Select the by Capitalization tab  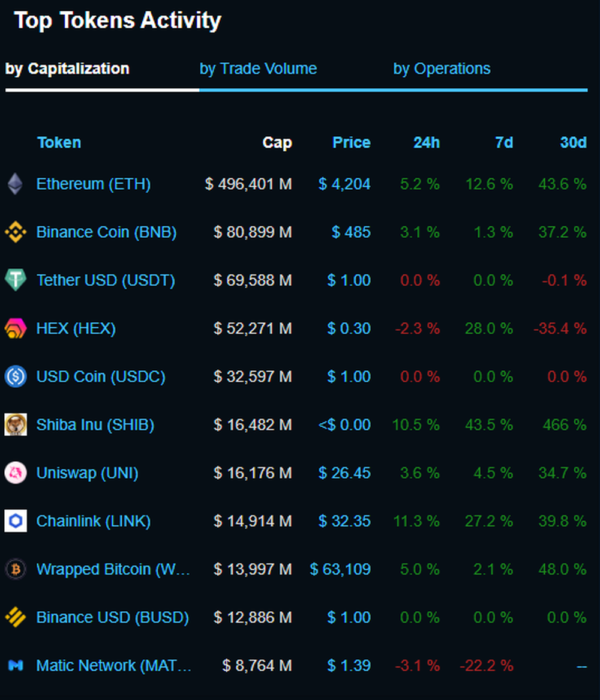click(67, 69)
